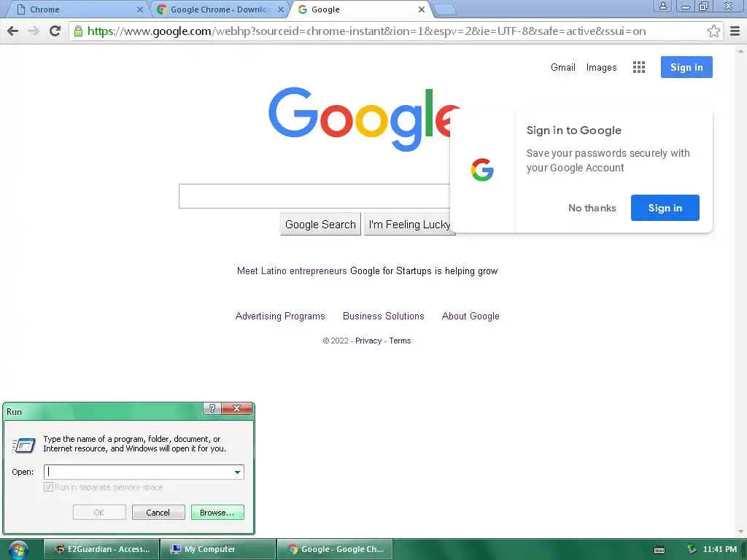Click the page scrollbar down arrow
This screenshot has width=747, height=560.
pyautogui.click(x=741, y=532)
